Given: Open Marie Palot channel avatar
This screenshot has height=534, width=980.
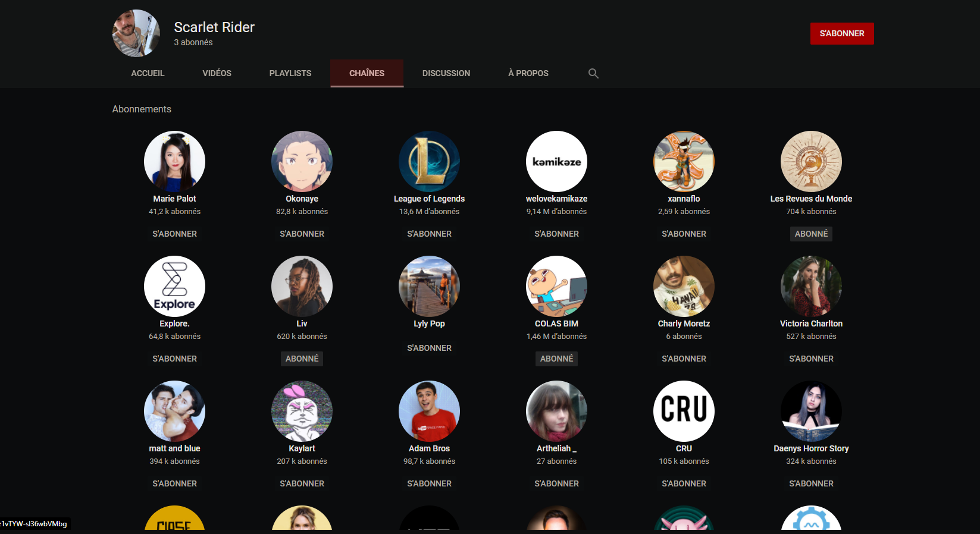Looking at the screenshot, I should pyautogui.click(x=174, y=161).
